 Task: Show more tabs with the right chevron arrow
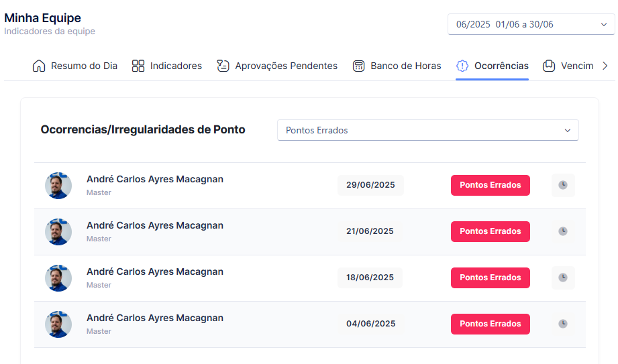click(x=605, y=66)
